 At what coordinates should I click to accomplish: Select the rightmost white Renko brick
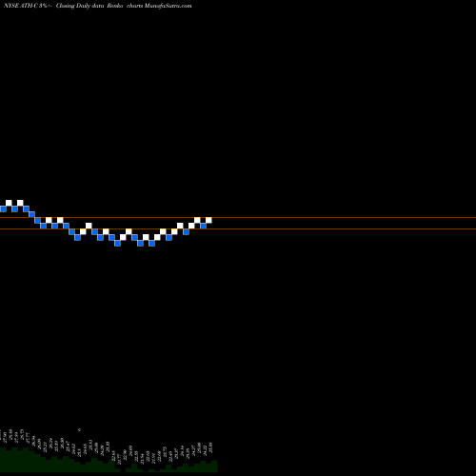(x=208, y=220)
